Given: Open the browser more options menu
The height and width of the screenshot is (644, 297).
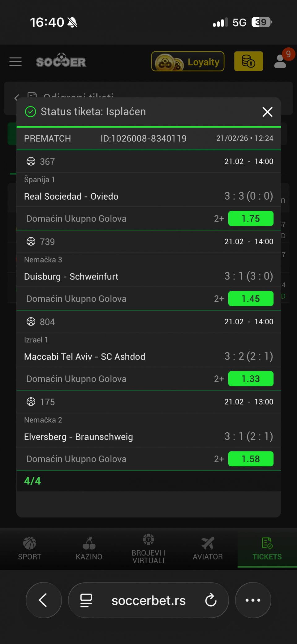Looking at the screenshot, I should (253, 600).
